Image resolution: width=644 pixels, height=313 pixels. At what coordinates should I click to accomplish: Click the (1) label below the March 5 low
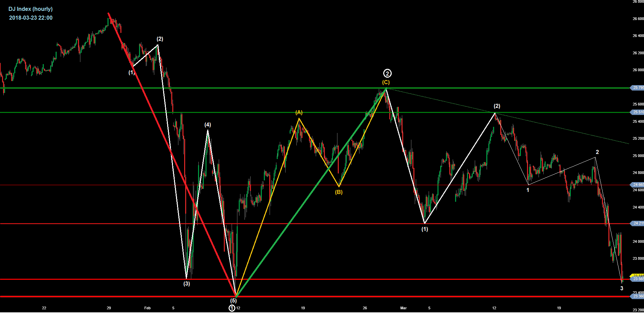point(425,229)
